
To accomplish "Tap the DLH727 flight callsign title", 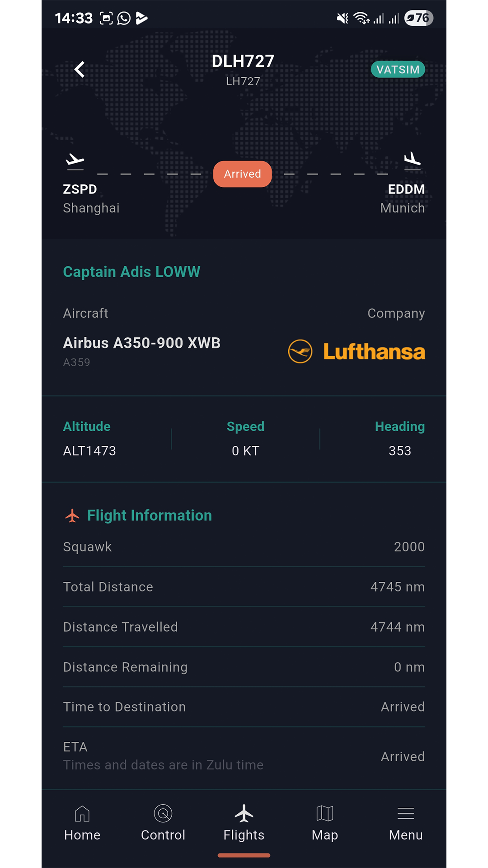I will point(243,61).
